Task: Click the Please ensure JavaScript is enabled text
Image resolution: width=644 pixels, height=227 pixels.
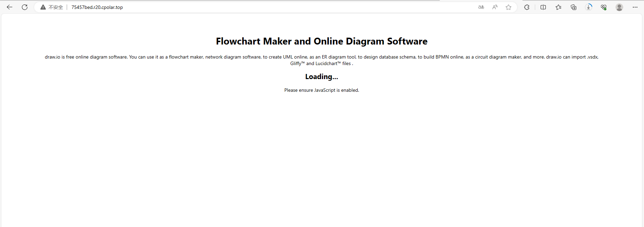Action: [x=322, y=90]
